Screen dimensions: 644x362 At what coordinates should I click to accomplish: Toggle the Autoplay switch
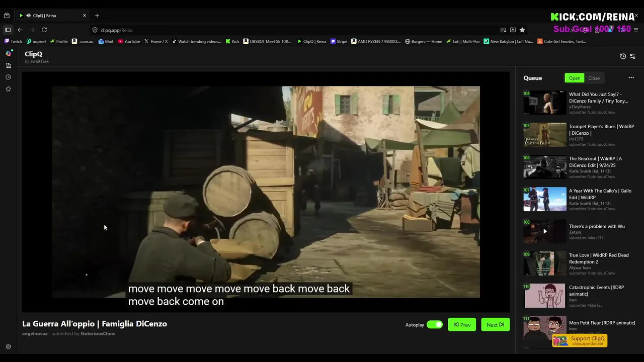[x=435, y=325]
